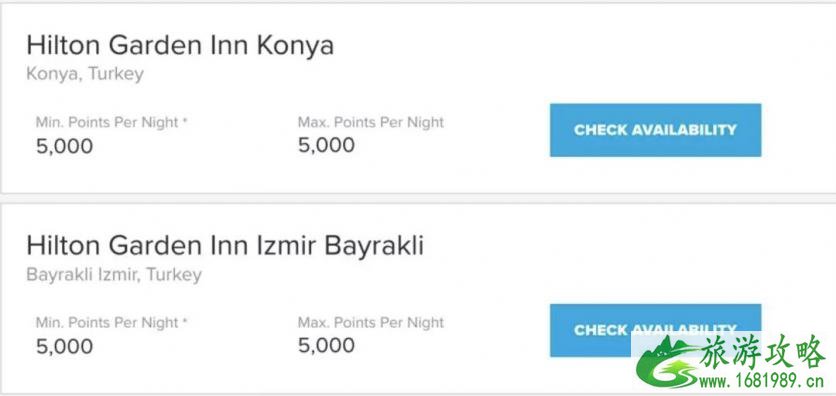Select the Konya, Turkey location text

click(x=85, y=74)
